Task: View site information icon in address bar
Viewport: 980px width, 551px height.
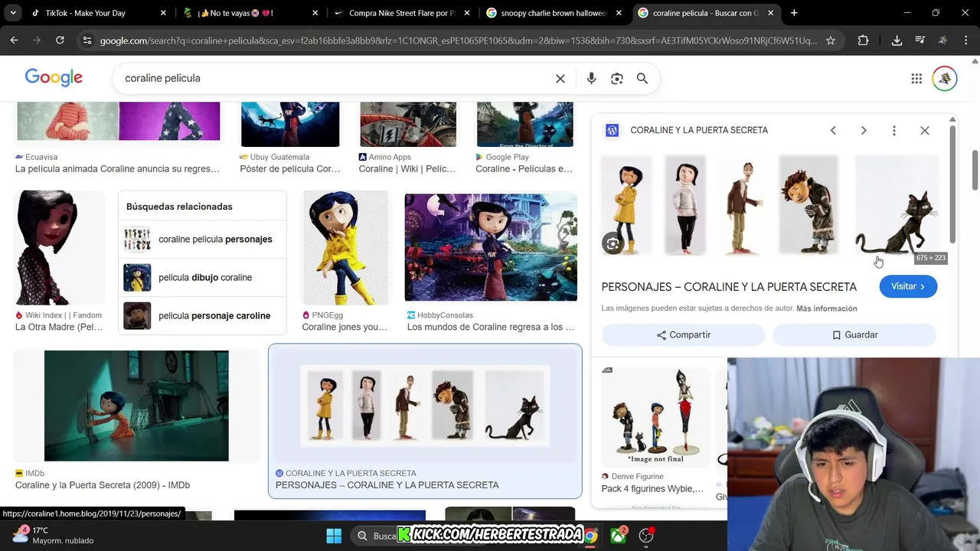Action: pos(87,41)
